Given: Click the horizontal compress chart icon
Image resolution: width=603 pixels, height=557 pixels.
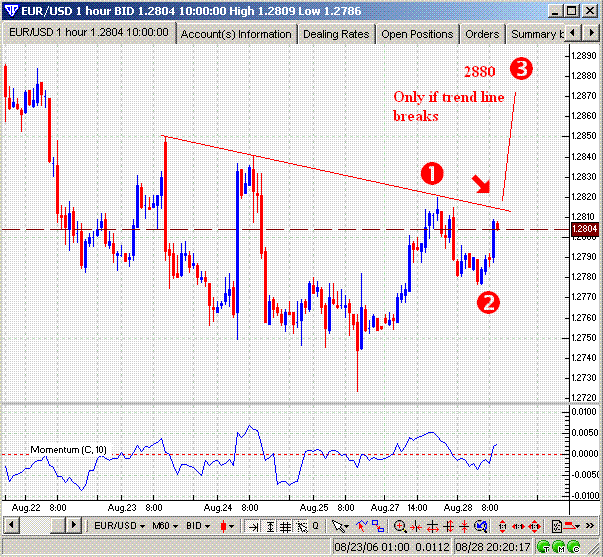Looking at the screenshot, I should (416, 527).
